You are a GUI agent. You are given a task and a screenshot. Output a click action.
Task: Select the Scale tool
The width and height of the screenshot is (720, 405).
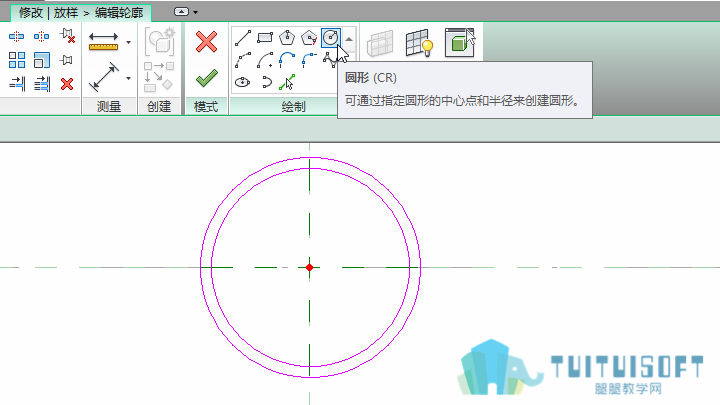[41, 60]
